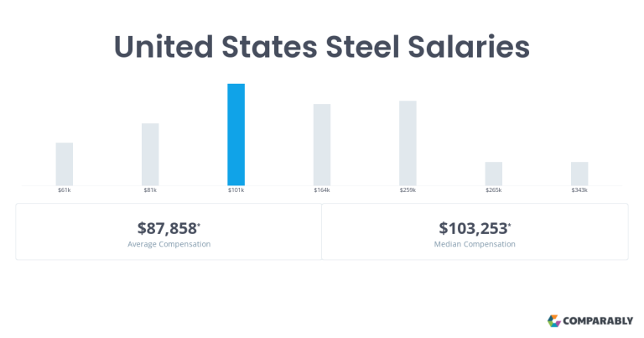
Task: Click the Median Compensation label
Action: click(x=475, y=244)
